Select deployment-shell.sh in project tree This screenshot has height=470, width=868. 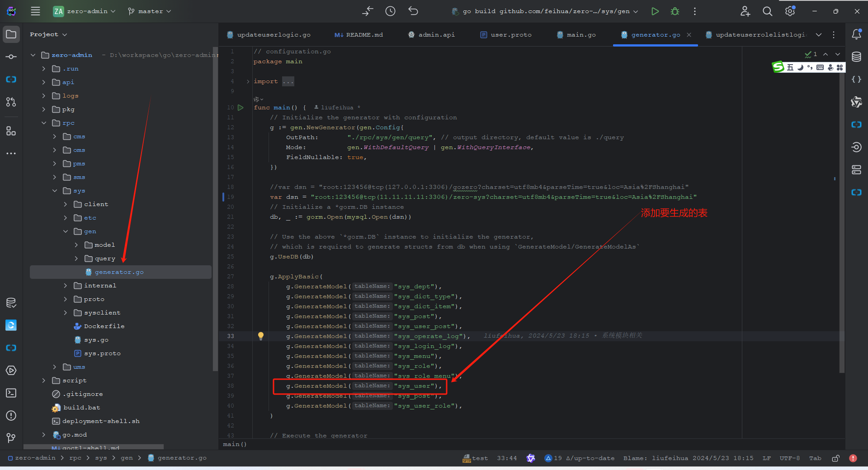[x=101, y=421]
